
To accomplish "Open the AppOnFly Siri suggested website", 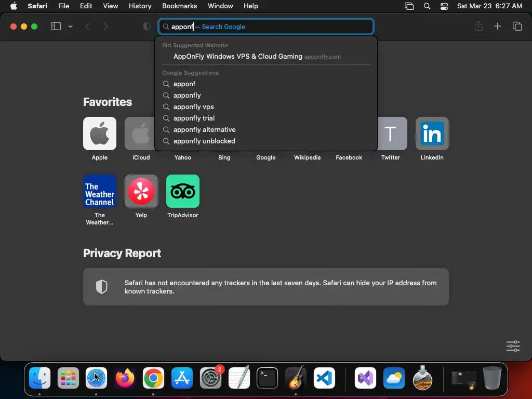I will [x=266, y=57].
